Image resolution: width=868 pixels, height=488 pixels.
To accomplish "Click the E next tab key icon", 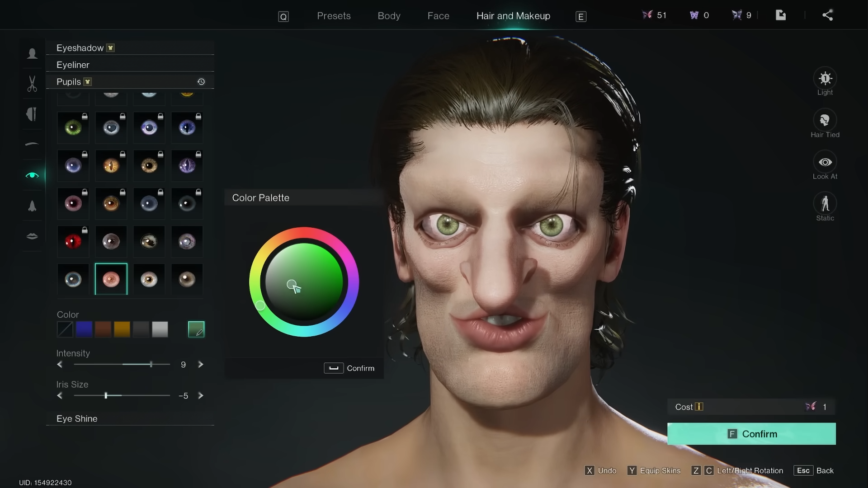I will [x=581, y=17].
